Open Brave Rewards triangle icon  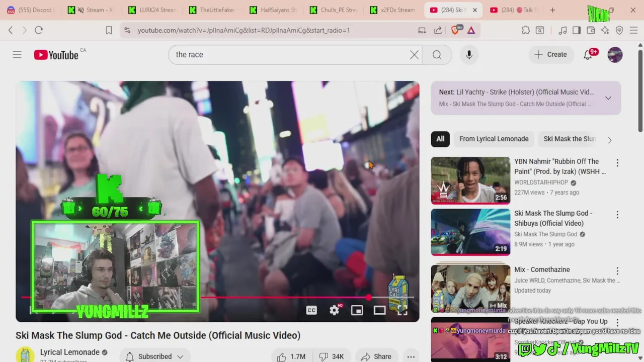(471, 30)
